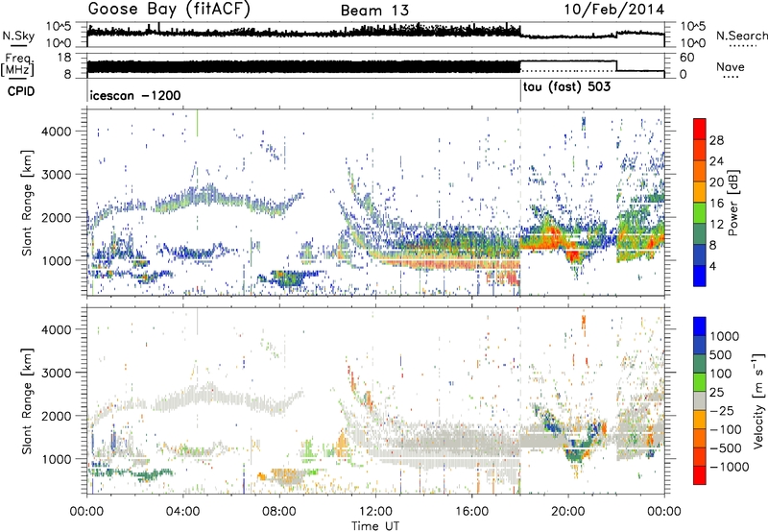
Task: Click the "16:00" time tick label
Action: (x=471, y=512)
